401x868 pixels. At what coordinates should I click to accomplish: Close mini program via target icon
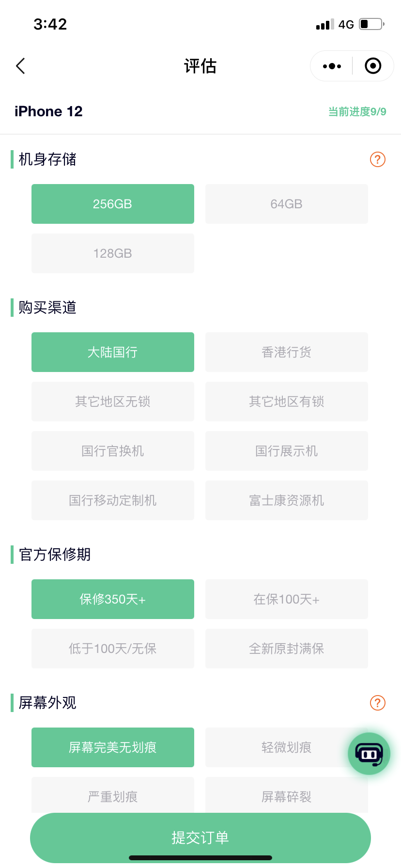click(373, 66)
